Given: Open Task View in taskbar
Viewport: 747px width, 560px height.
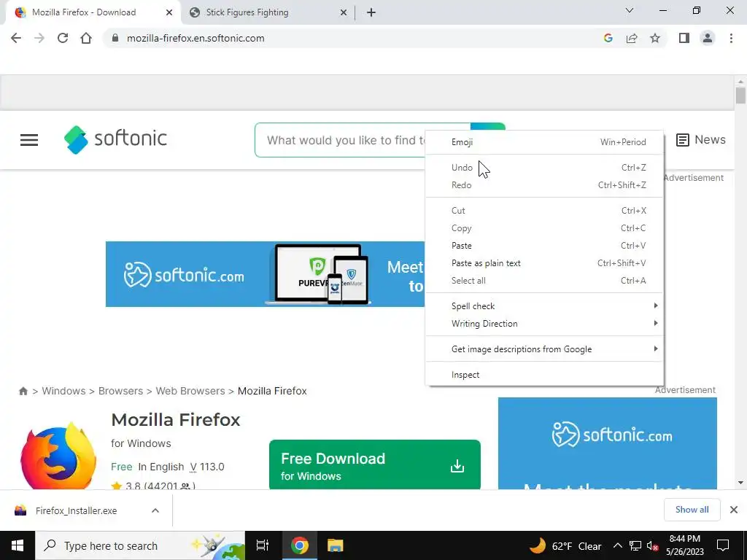Looking at the screenshot, I should pos(263,545).
